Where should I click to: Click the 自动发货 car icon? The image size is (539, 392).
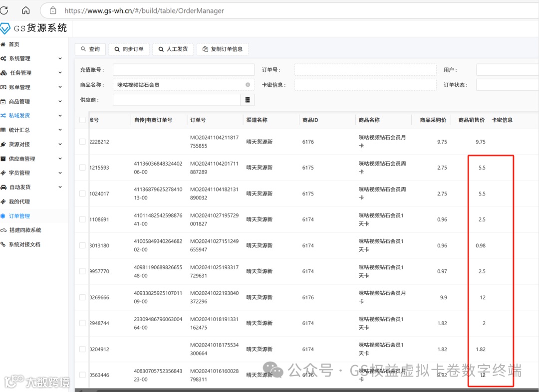3,187
